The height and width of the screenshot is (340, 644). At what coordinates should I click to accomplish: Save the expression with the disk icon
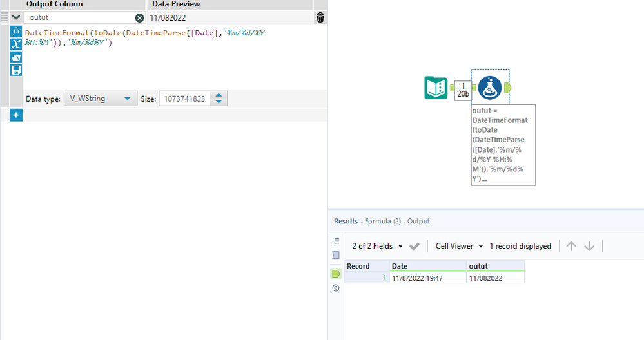[x=16, y=70]
